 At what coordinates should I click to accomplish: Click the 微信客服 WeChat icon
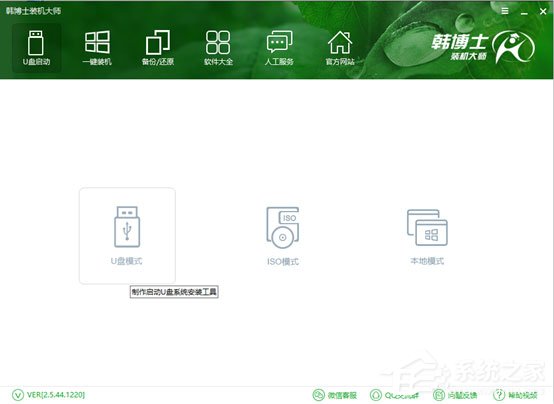click(319, 395)
